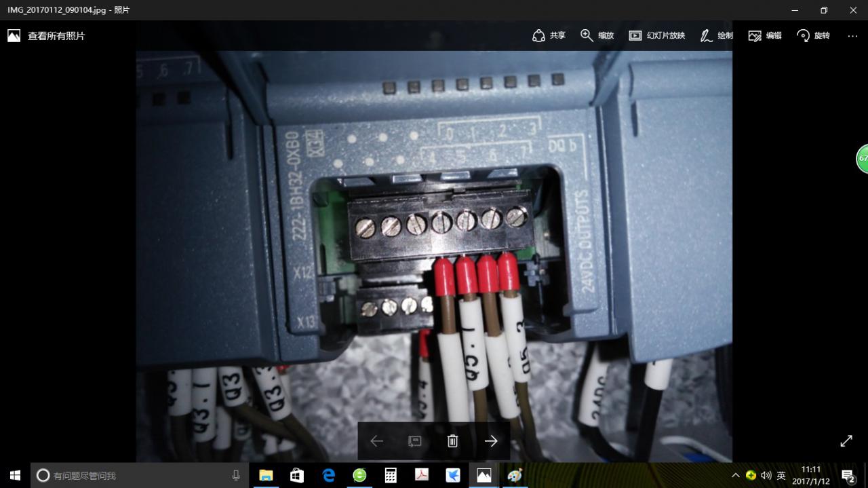Select the Draw (绘制) pen tool
The width and height of the screenshot is (868, 488).
[717, 35]
